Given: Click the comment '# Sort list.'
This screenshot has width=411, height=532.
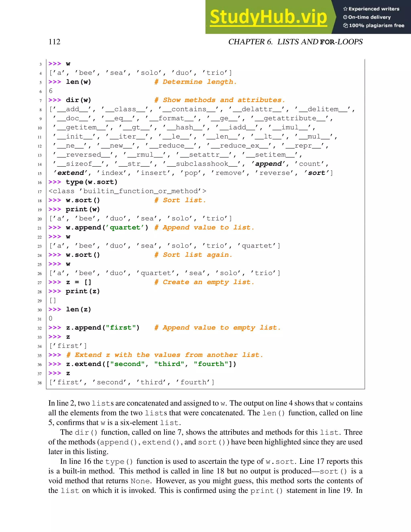Looking at the screenshot, I should tap(180, 200).
